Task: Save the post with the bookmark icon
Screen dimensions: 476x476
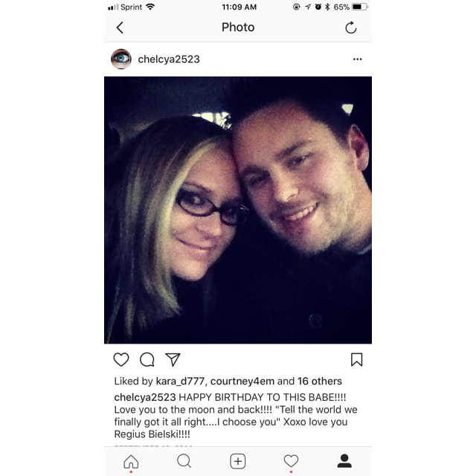Action: (357, 359)
